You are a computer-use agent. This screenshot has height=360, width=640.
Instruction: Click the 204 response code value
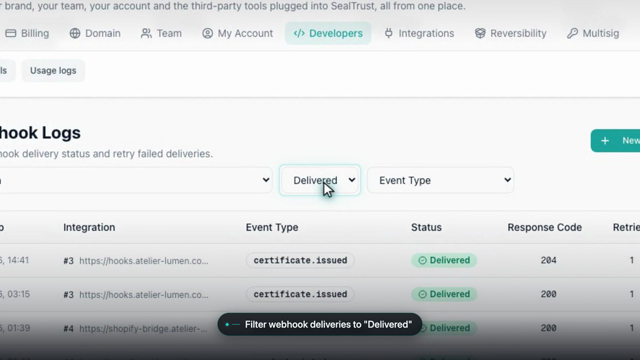click(548, 260)
